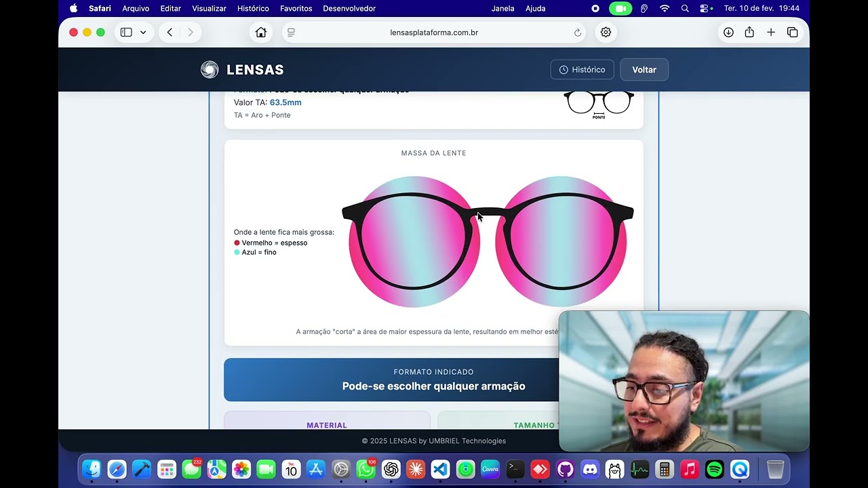Open Calendar from the Dock
This screenshot has width=868, height=488.
[x=292, y=469]
